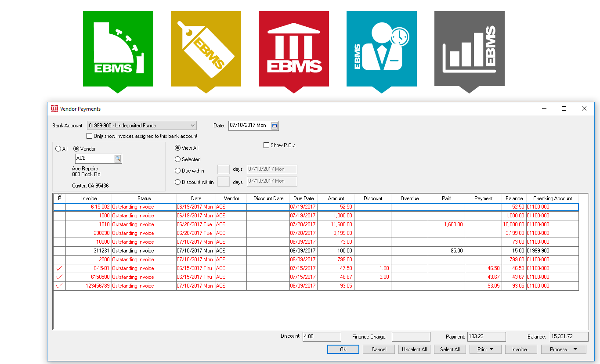Image resolution: width=600 pixels, height=364 pixels.
Task: Click the checkmark on invoice 6-15-01 row
Action: 59,268
